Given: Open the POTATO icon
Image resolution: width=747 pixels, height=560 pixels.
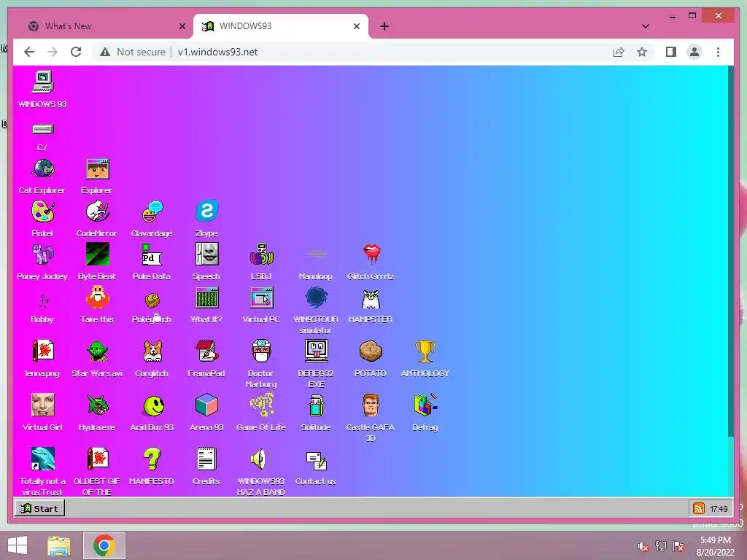Looking at the screenshot, I should point(371,351).
